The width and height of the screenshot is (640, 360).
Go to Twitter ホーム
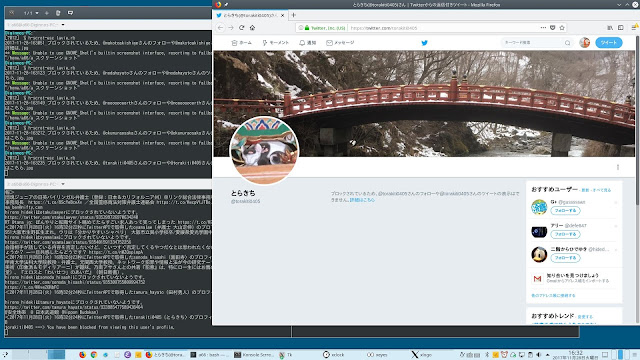242,42
